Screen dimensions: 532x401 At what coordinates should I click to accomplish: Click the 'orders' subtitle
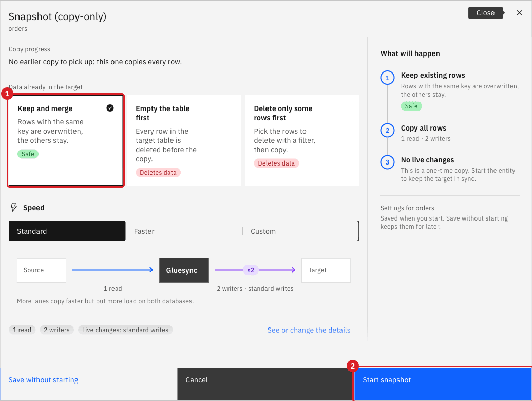tap(17, 28)
